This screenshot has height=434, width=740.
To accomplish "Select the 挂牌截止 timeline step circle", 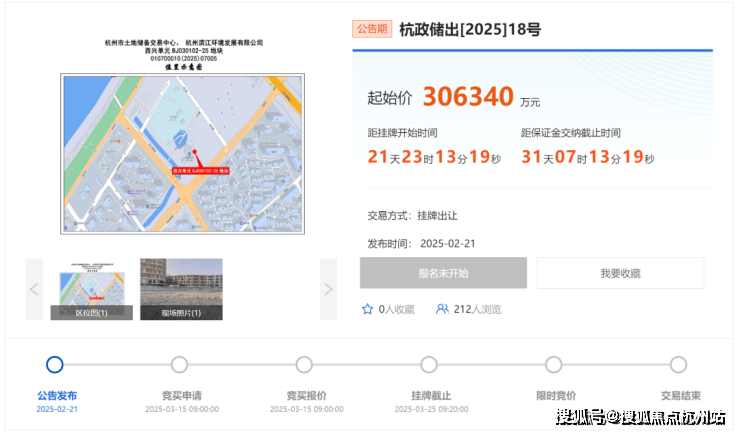I will click(x=429, y=365).
